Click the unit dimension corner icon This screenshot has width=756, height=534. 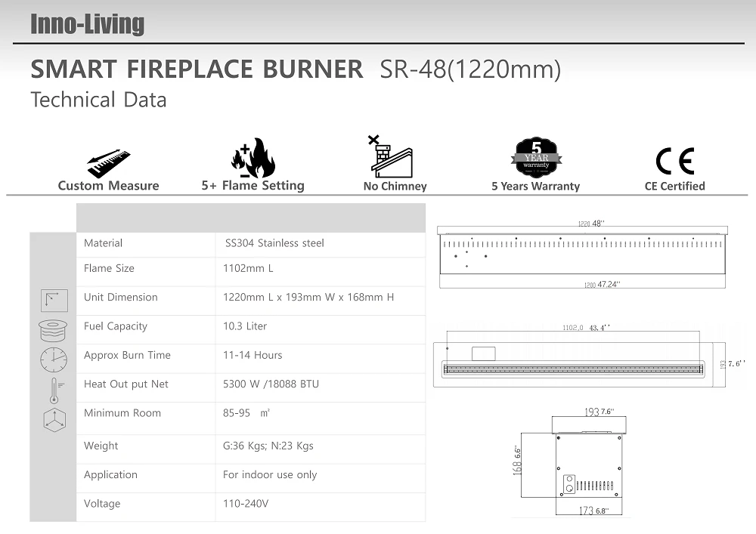54,301
